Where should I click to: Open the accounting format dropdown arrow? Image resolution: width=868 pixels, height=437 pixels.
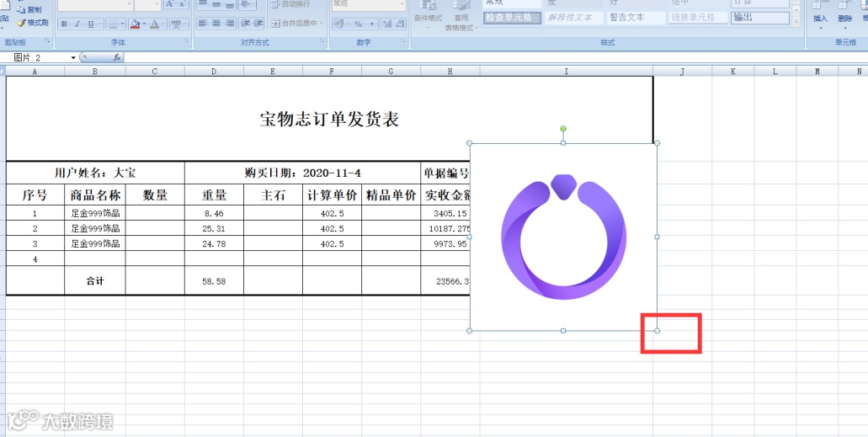pos(347,24)
